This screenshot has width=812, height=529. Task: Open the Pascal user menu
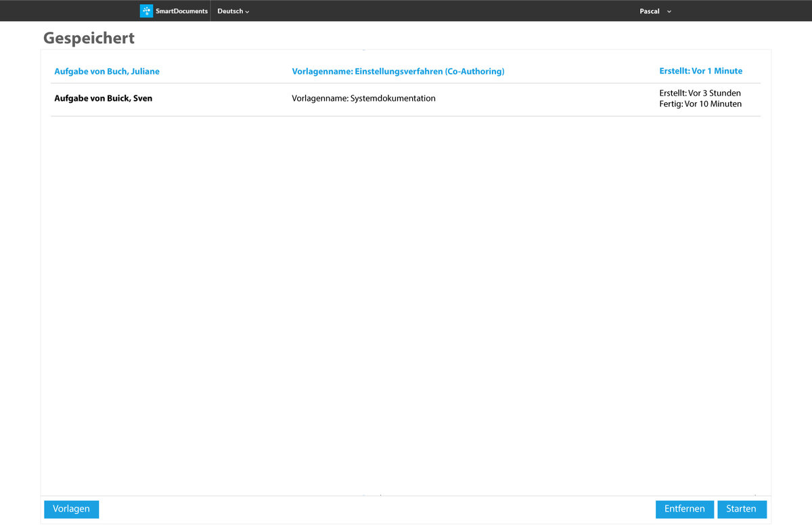pos(650,11)
